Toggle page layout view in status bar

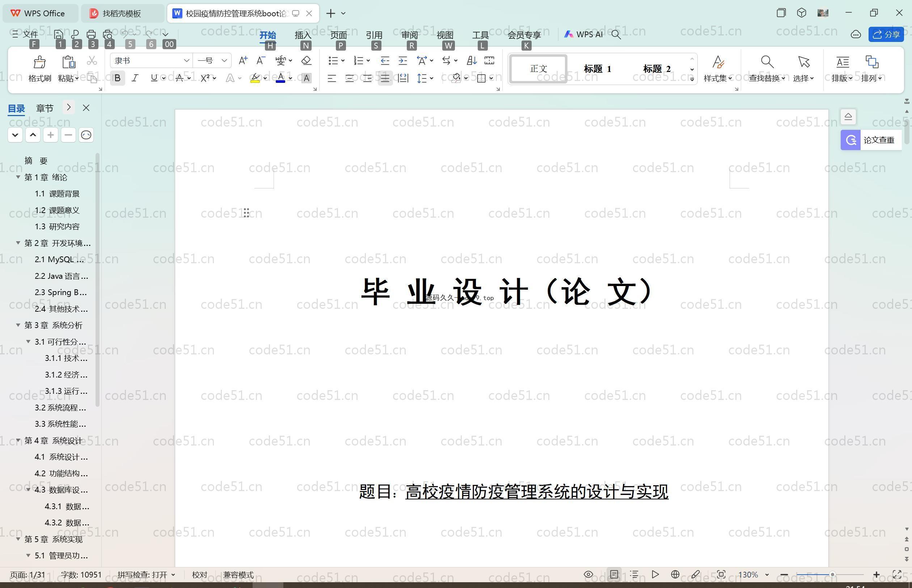tap(614, 574)
